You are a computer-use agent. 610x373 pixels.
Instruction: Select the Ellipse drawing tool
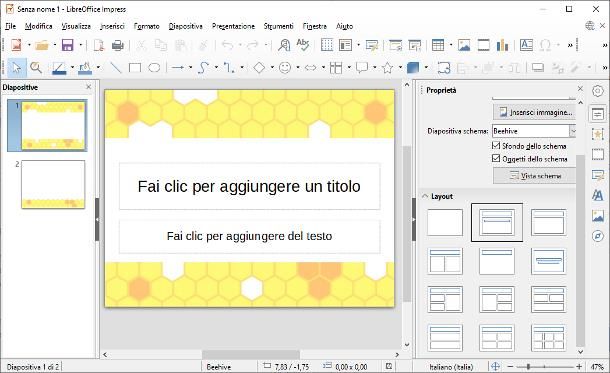pos(154,68)
